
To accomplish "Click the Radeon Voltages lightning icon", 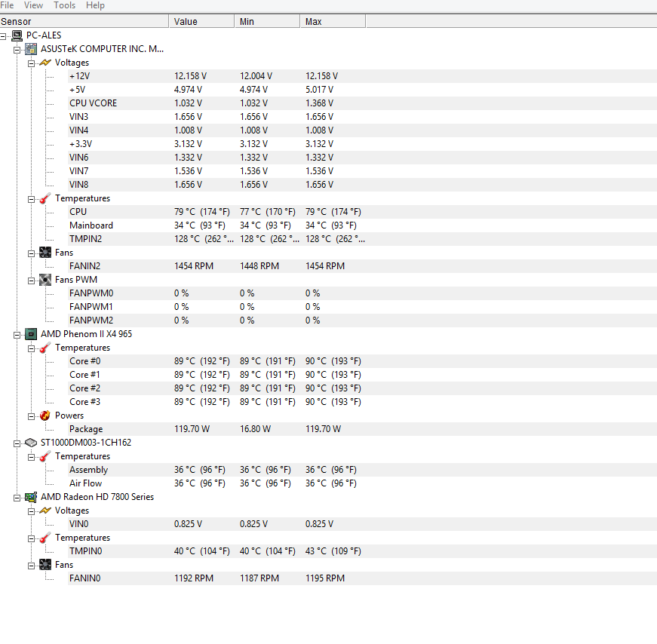I will (x=45, y=511).
